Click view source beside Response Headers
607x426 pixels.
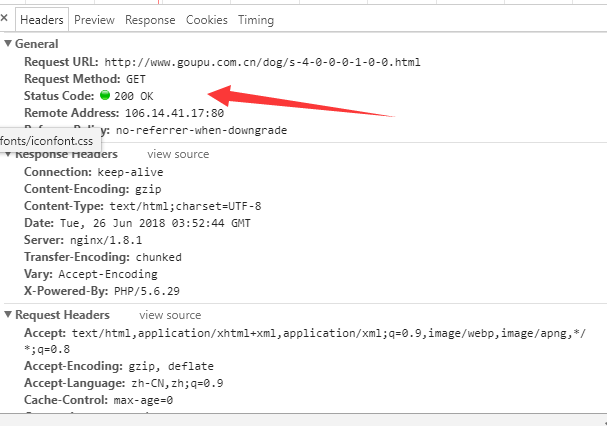tap(178, 154)
